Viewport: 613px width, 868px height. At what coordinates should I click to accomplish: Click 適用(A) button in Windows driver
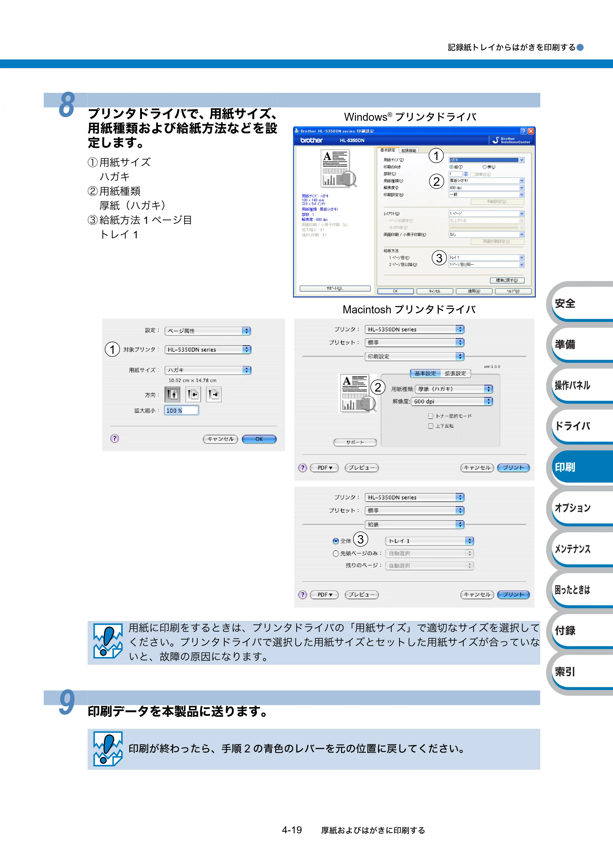pyautogui.click(x=474, y=291)
